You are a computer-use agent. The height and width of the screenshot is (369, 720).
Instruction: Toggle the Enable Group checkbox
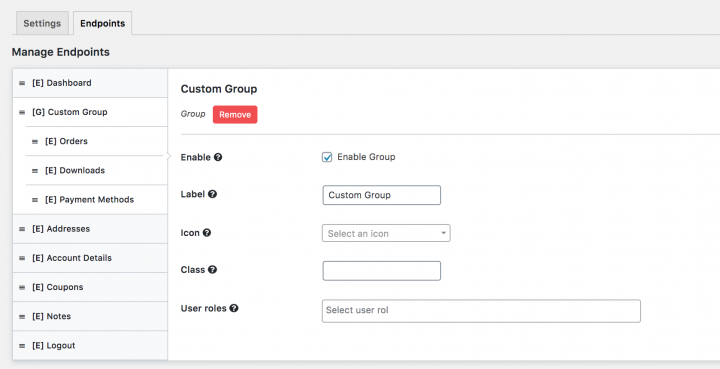click(x=327, y=157)
